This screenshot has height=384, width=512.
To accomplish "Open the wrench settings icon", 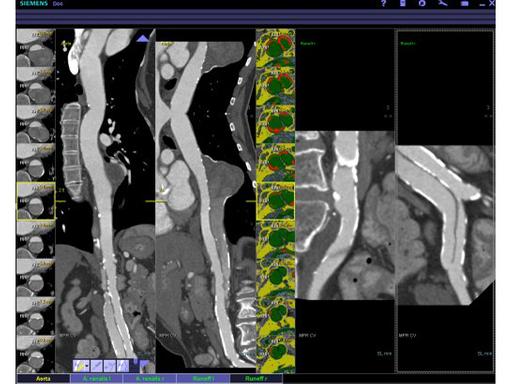I will click(443, 3).
